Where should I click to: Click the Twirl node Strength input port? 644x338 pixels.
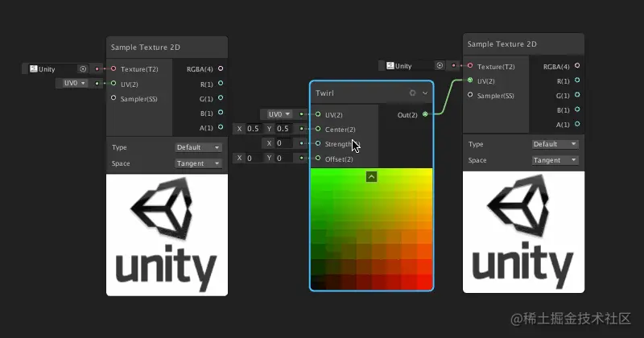pyautogui.click(x=318, y=143)
